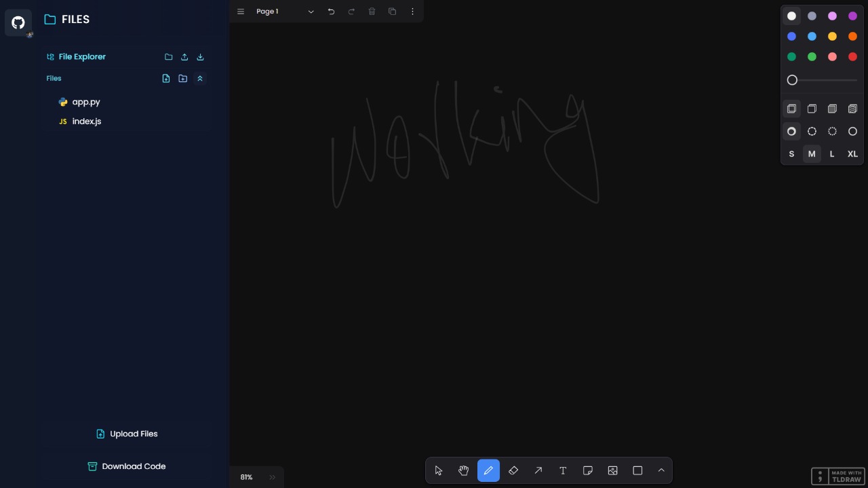Click the GitHub logo icon in sidebar
Image resolution: width=868 pixels, height=488 pixels.
point(18,22)
